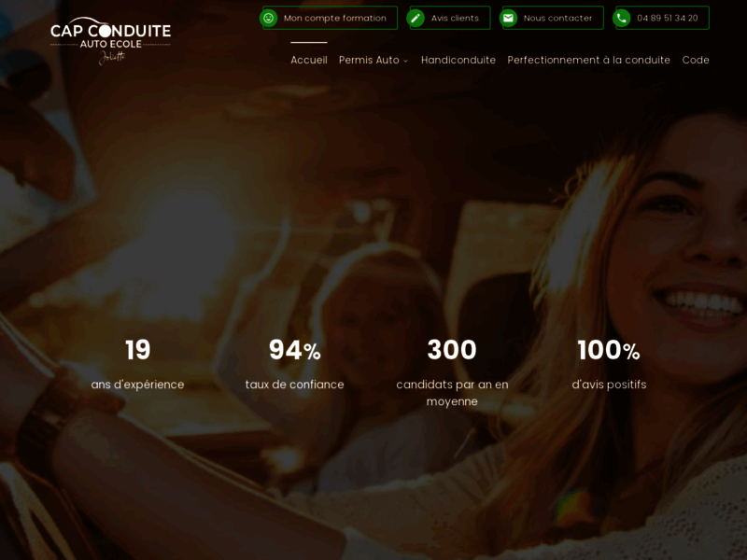Open the Cap Conduite Auto Ecole logo
Viewport: 747px width, 560px height.
pyautogui.click(x=110, y=40)
